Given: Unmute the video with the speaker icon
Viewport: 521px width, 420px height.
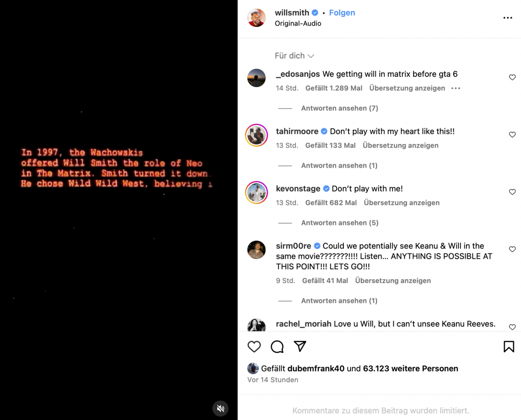Looking at the screenshot, I should click(220, 408).
